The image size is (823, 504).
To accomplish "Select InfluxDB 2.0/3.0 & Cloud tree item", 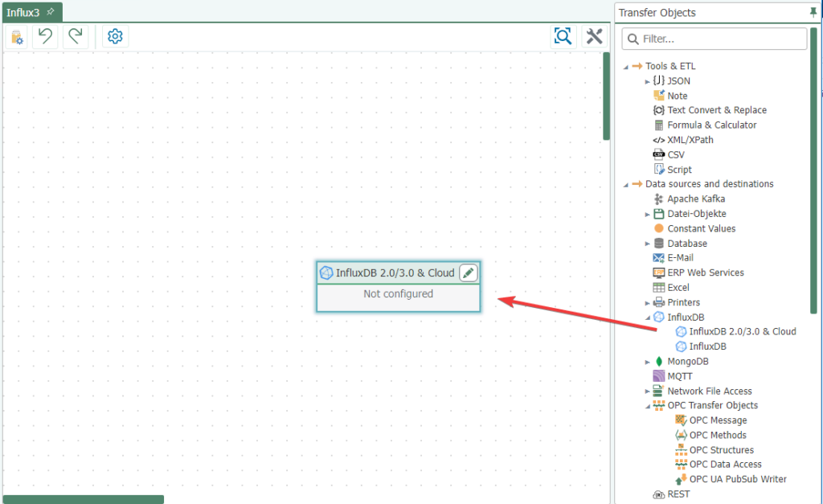I will coord(742,331).
